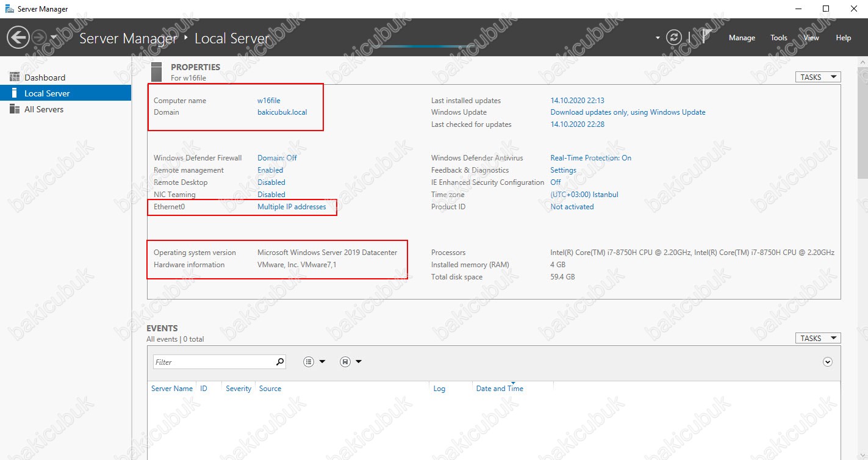The image size is (868, 460).
Task: Sort events by Severity column header
Action: click(238, 389)
